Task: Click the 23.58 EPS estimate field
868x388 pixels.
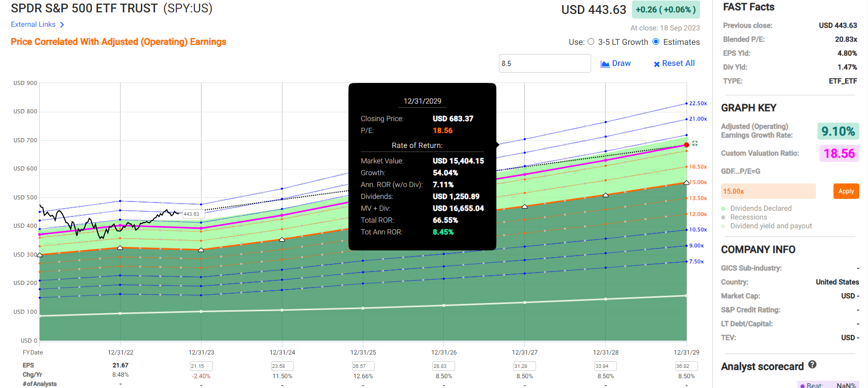Action: pos(282,366)
